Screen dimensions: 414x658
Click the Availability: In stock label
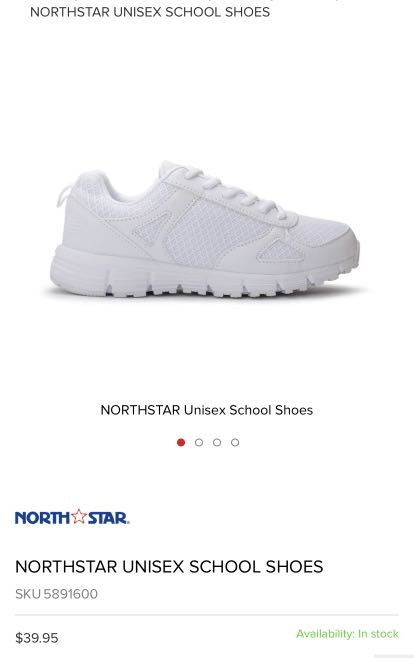click(x=347, y=634)
